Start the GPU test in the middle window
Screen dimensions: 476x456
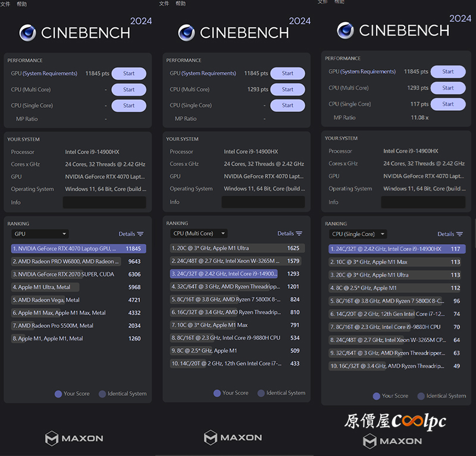pyautogui.click(x=287, y=73)
